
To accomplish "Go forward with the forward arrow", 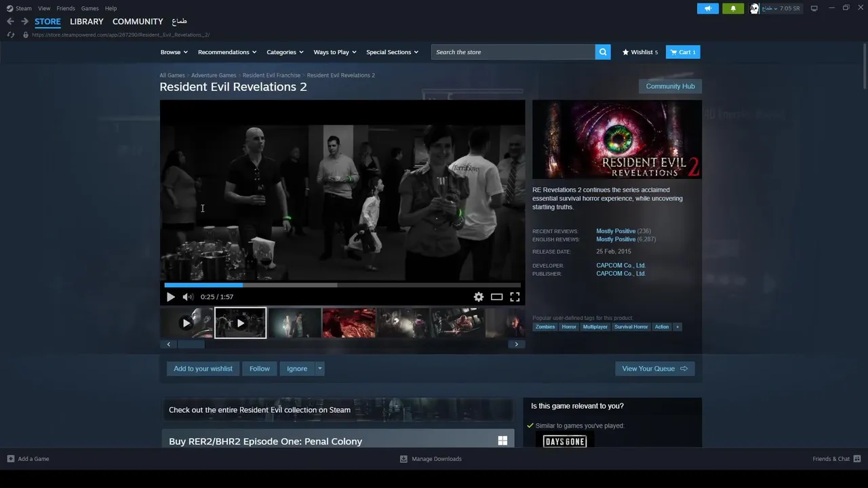I will [24, 22].
